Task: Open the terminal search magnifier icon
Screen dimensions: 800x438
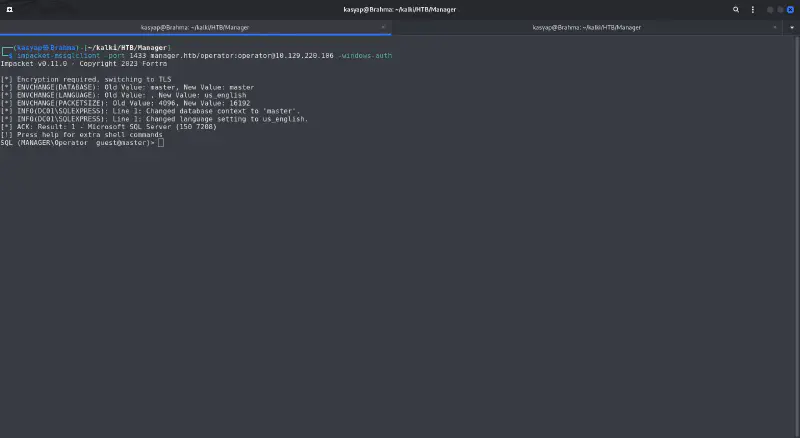Action: pyautogui.click(x=736, y=9)
